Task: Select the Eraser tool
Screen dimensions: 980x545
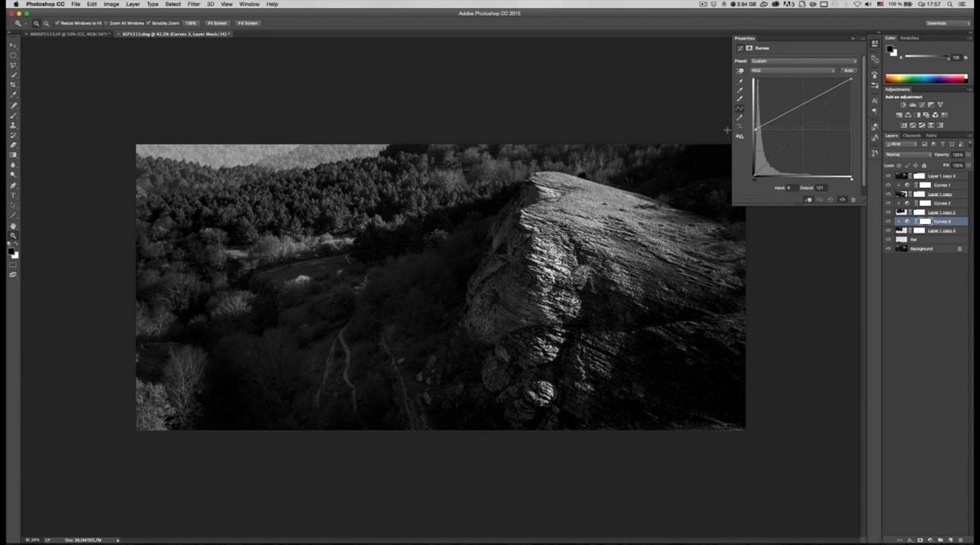Action: 13,145
